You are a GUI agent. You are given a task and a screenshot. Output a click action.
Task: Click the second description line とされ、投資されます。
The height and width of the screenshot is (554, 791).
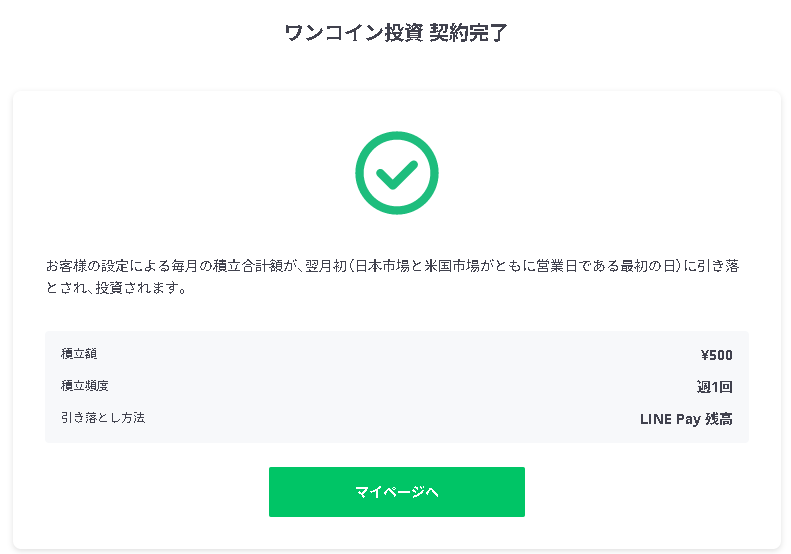pyautogui.click(x=117, y=288)
